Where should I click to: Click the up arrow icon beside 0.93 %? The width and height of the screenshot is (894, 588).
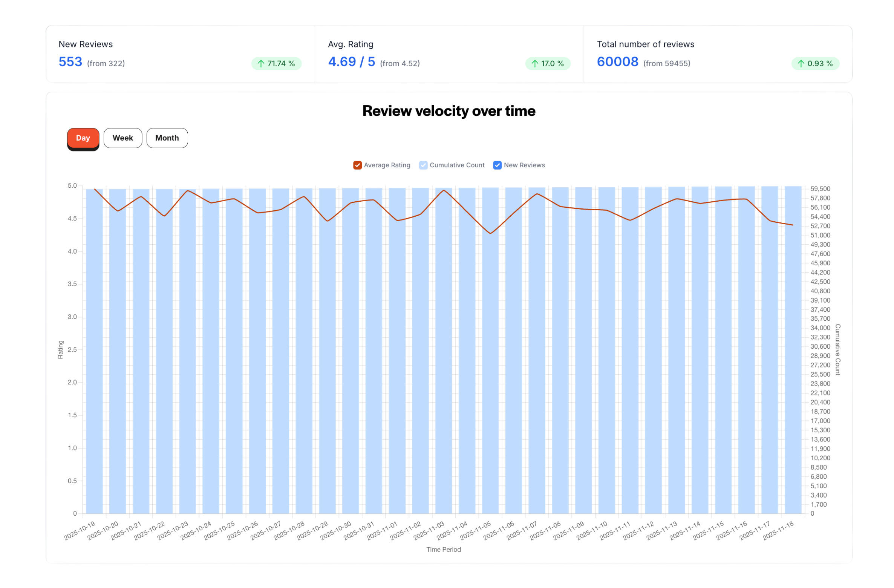click(x=801, y=64)
